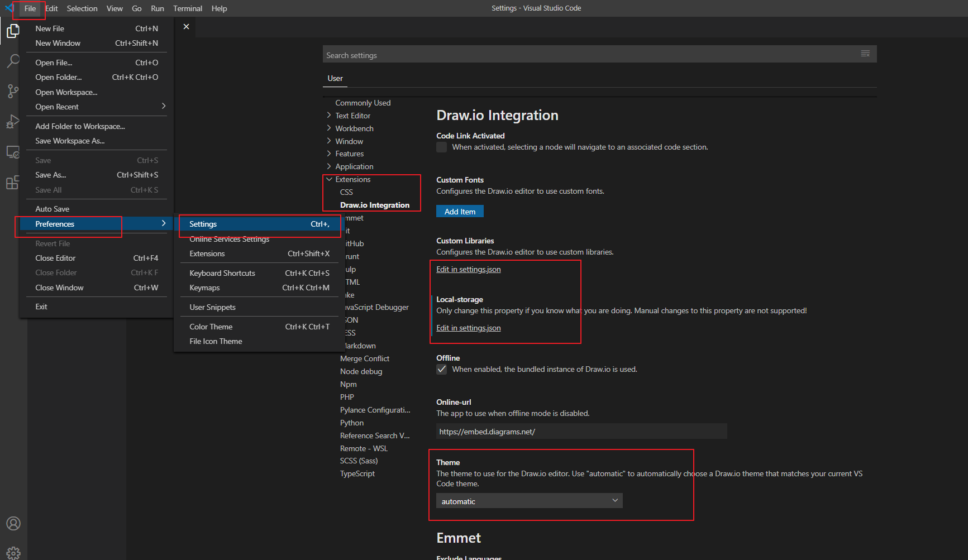The width and height of the screenshot is (968, 560).
Task: Expand the Application settings section
Action: 329,166
